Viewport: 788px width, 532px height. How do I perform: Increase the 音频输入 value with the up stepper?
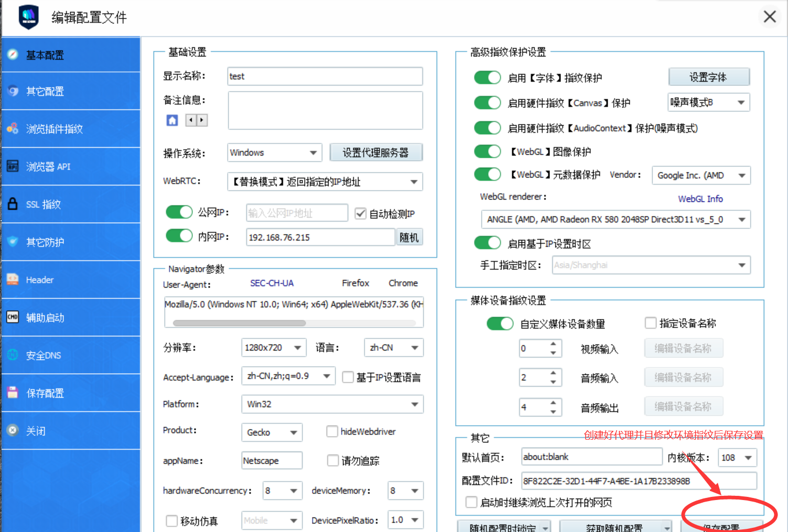[553, 373]
